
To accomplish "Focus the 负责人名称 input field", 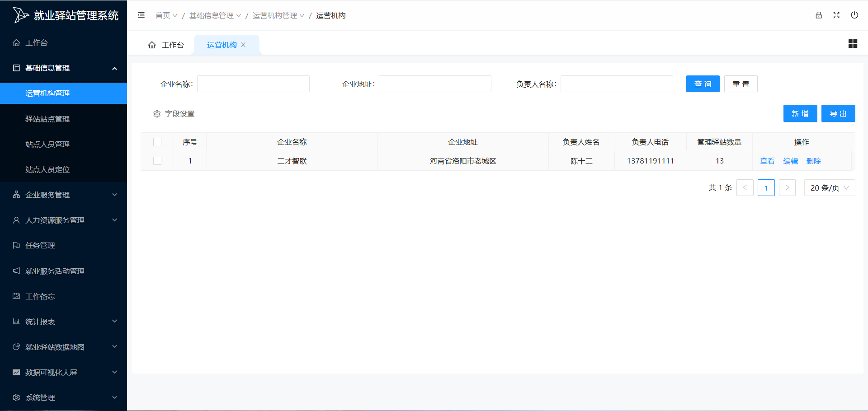I will (617, 84).
